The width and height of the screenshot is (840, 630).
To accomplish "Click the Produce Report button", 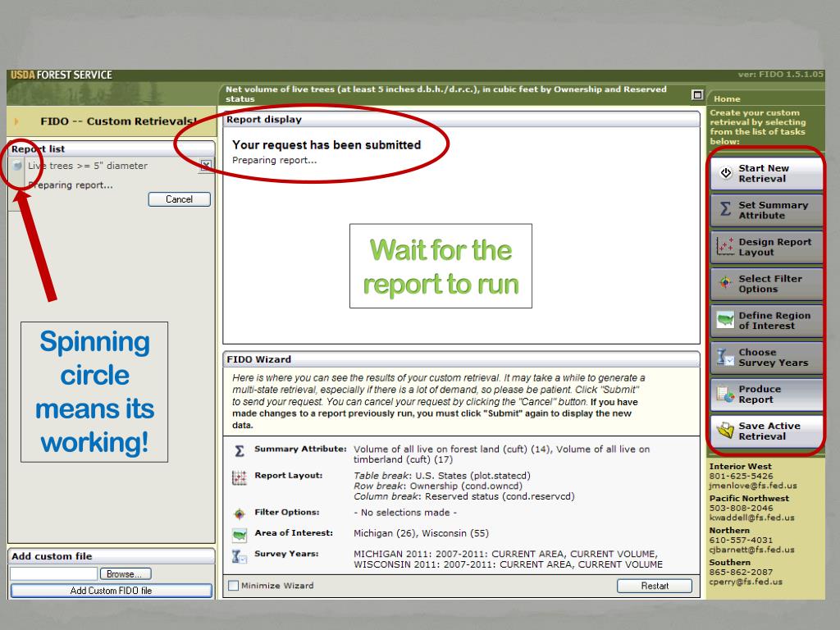I will (x=766, y=395).
